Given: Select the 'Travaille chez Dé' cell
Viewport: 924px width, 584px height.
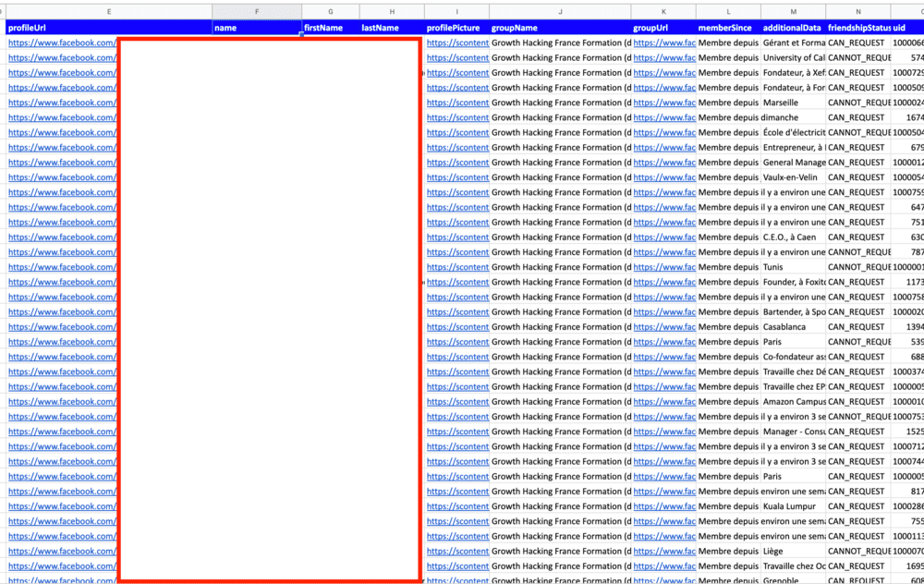Looking at the screenshot, I should 793,371.
